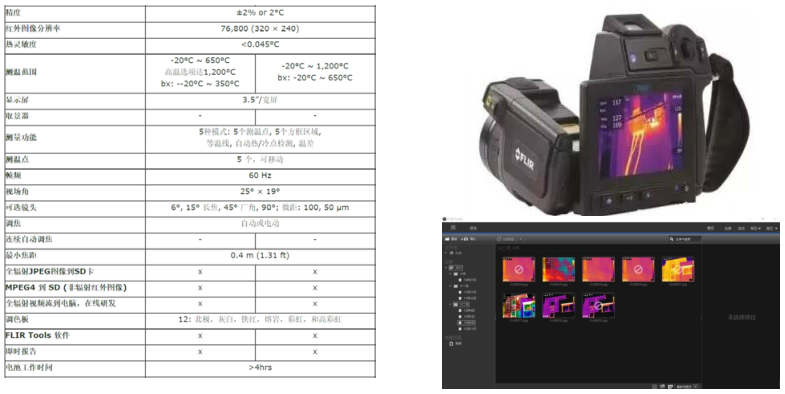Open the sort dropdown at bottom right

(689, 386)
